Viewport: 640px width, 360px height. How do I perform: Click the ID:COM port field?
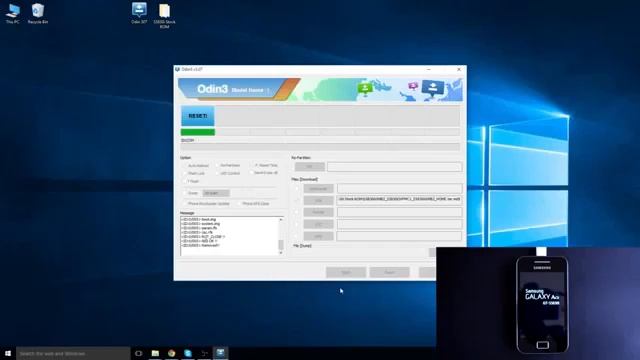click(320, 147)
